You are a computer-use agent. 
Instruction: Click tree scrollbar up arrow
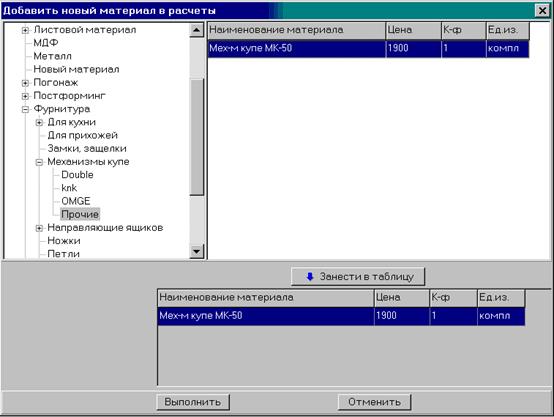pyautogui.click(x=196, y=30)
